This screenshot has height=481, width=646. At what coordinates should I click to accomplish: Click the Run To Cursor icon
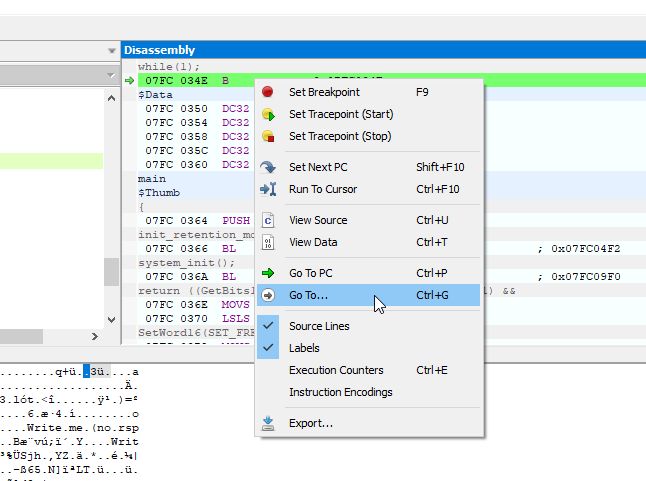tap(268, 189)
